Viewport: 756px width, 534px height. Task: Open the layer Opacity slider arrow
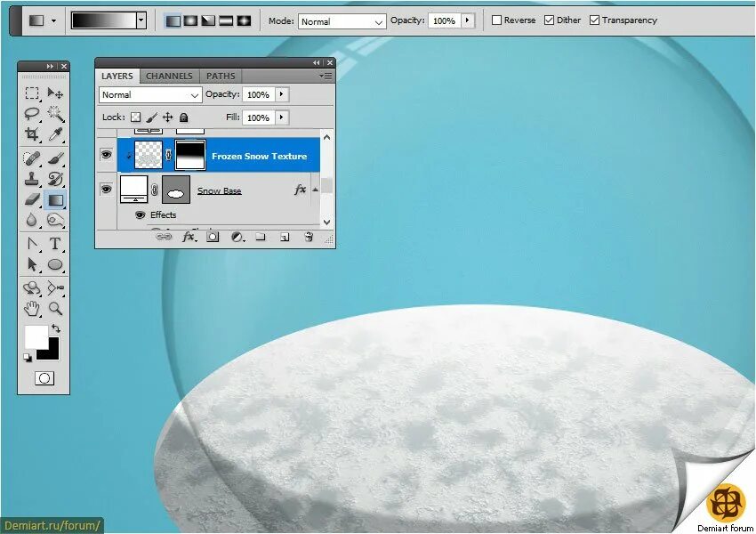pyautogui.click(x=282, y=94)
